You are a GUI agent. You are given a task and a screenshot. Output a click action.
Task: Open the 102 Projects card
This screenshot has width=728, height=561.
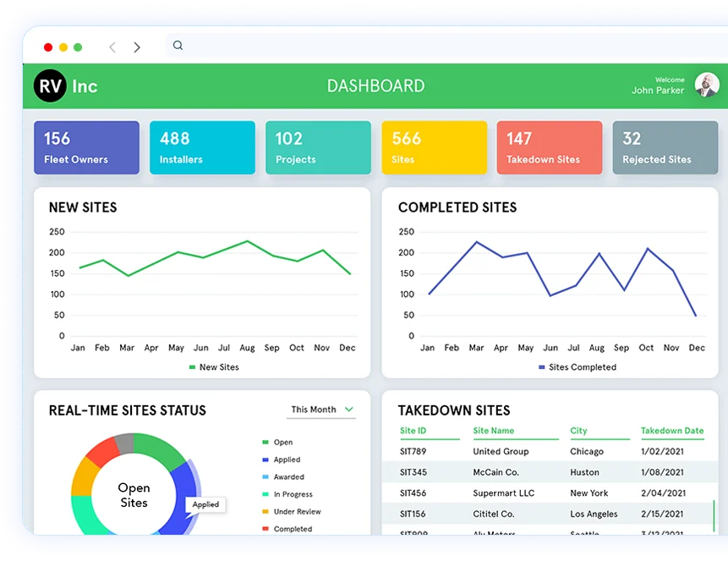[x=318, y=147]
